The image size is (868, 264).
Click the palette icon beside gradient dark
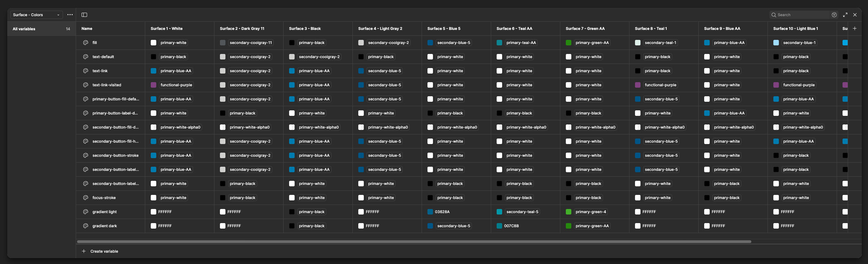pos(86,226)
